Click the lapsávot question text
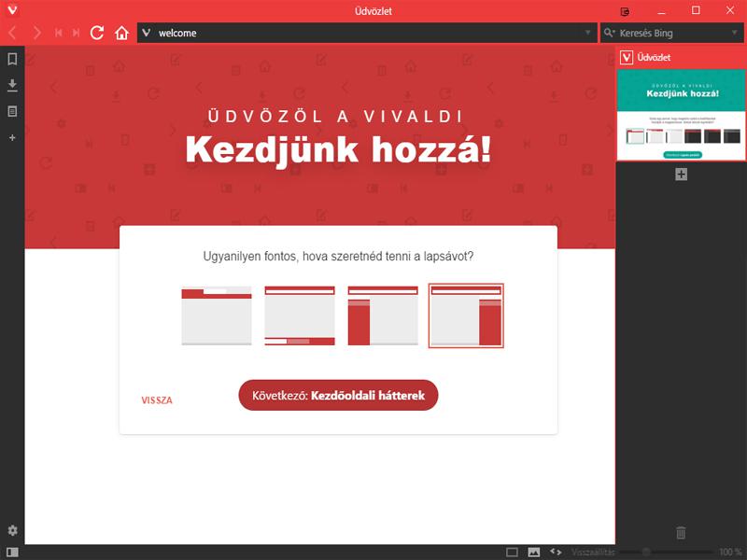The image size is (747, 560). (x=338, y=256)
